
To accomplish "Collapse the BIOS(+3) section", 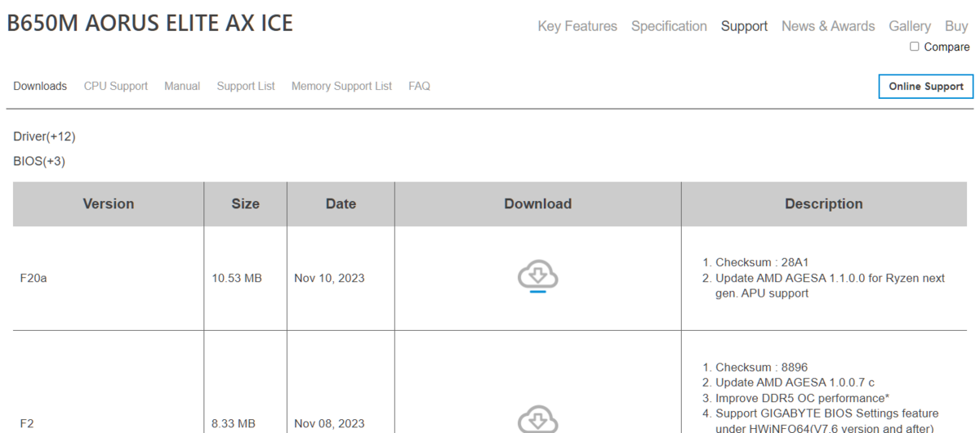I will point(39,161).
